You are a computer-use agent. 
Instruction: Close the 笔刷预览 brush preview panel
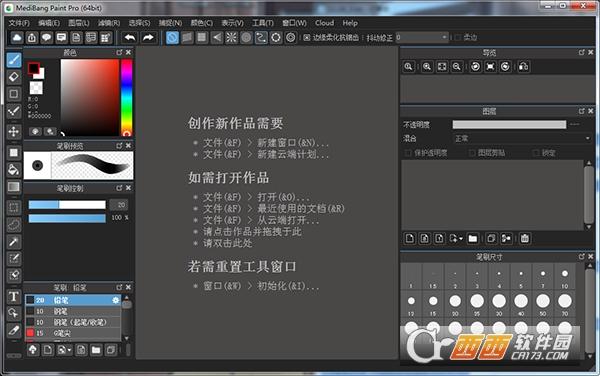(129, 146)
